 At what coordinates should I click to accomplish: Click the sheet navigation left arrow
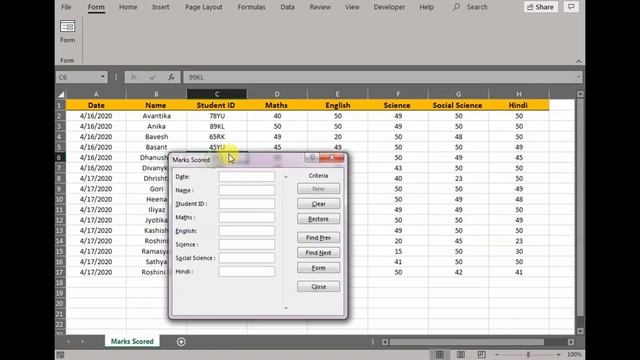point(68,341)
